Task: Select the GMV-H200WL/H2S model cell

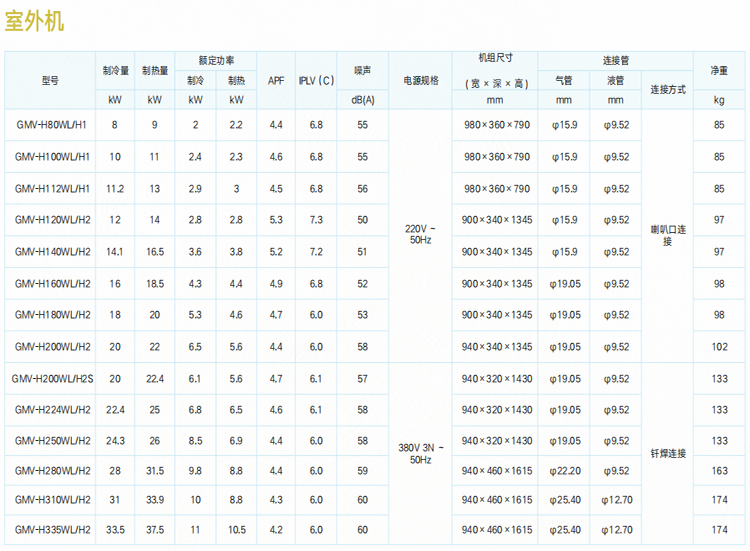Action: pyautogui.click(x=52, y=379)
